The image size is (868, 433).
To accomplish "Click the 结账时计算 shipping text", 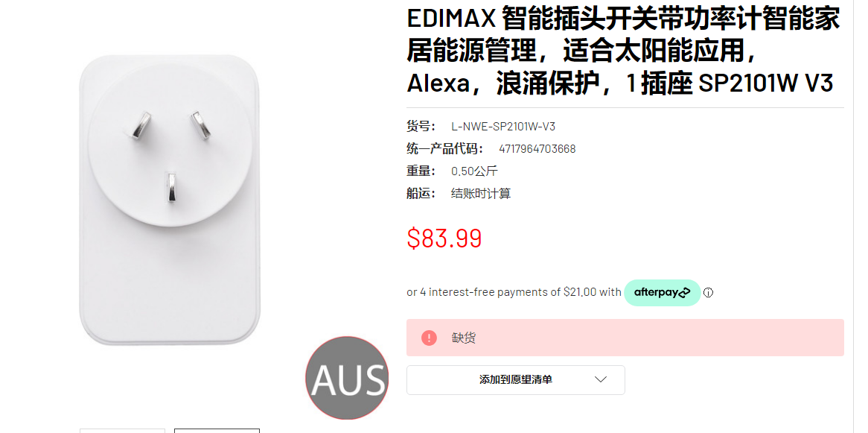I will 481,194.
